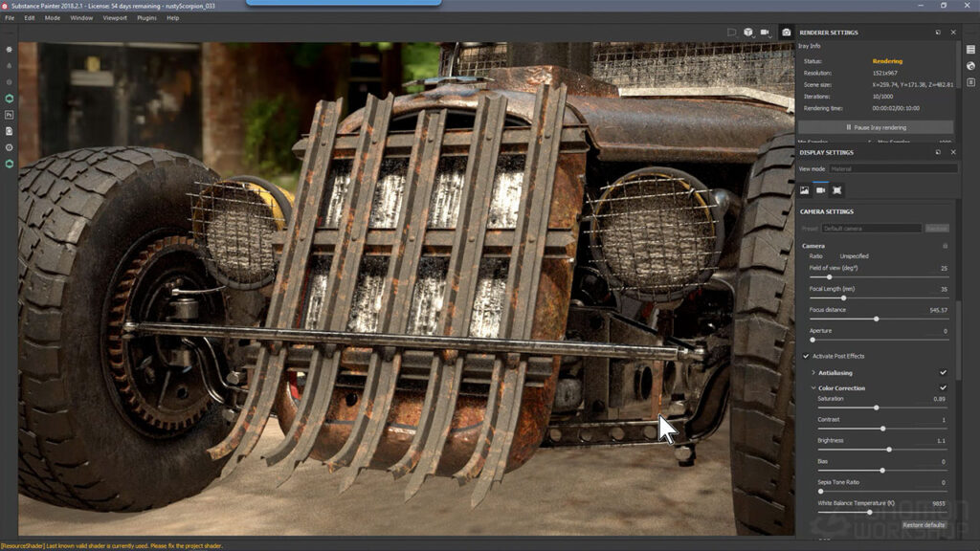
Task: Toggle Activate Post Effects checkbox
Action: 806,356
